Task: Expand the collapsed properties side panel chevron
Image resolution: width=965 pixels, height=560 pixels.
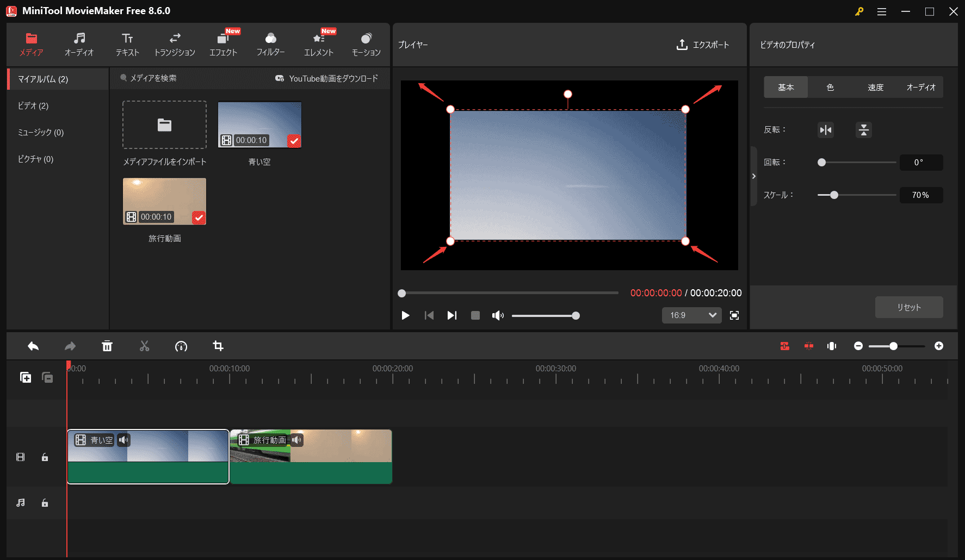Action: pyautogui.click(x=754, y=176)
